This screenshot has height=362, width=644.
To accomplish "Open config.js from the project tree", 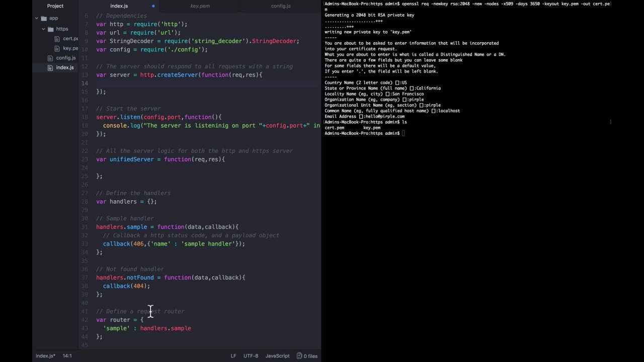I will pos(66,58).
